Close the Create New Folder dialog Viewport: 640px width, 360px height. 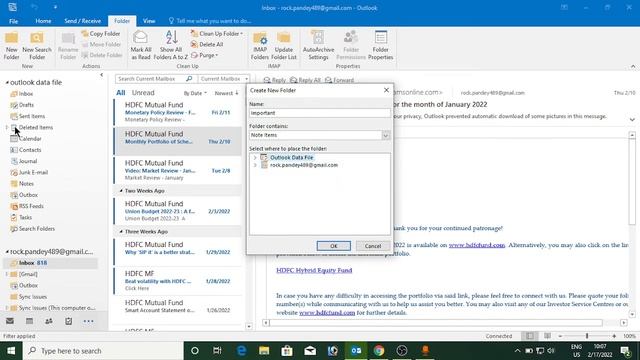click(x=386, y=90)
